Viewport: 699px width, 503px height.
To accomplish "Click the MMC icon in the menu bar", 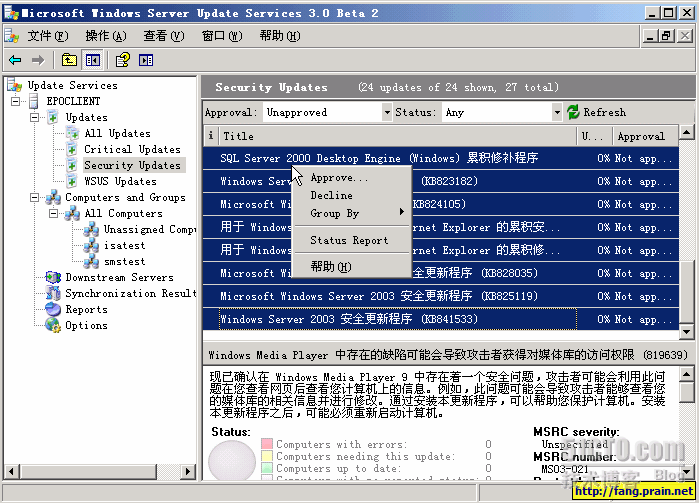I will point(12,36).
